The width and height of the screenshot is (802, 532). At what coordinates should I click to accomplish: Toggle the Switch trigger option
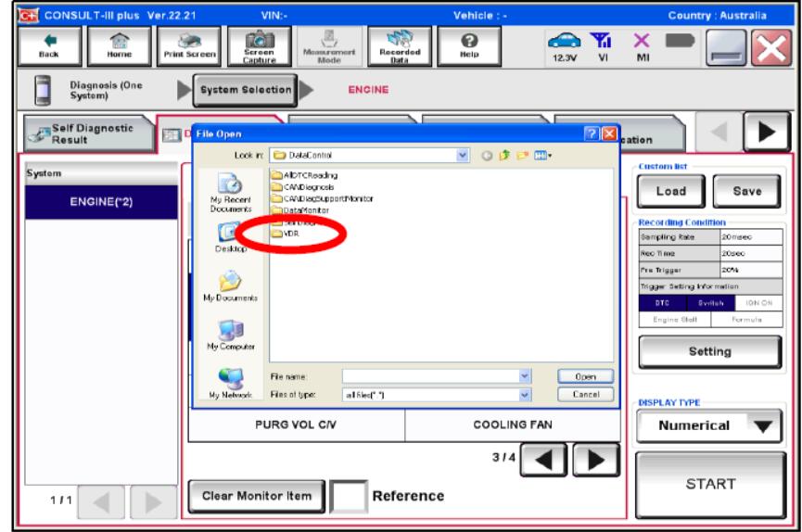711,303
